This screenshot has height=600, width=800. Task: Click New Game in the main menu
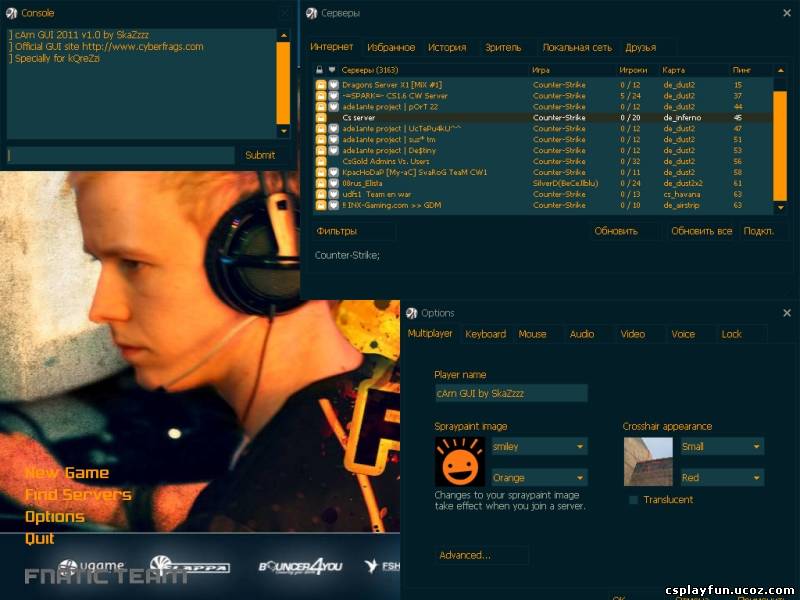[x=67, y=473]
